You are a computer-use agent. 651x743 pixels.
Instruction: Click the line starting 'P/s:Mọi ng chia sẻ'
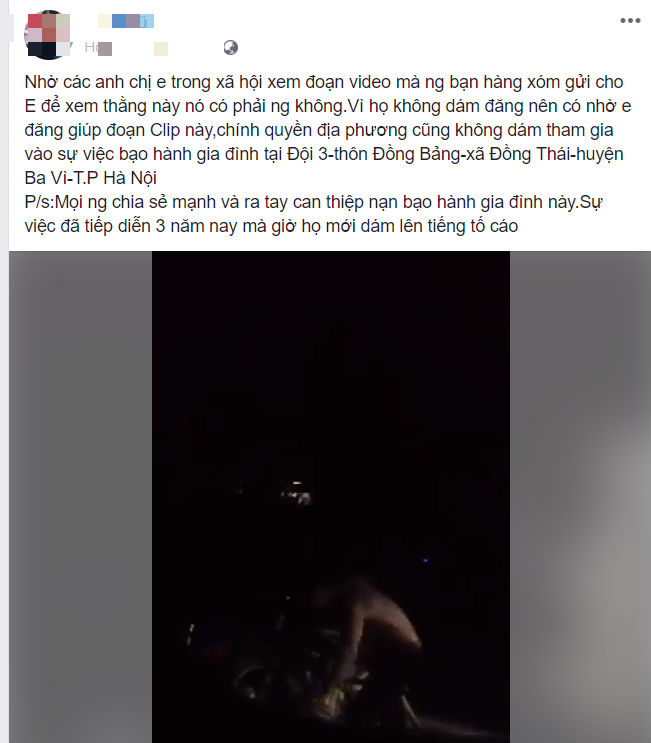313,202
